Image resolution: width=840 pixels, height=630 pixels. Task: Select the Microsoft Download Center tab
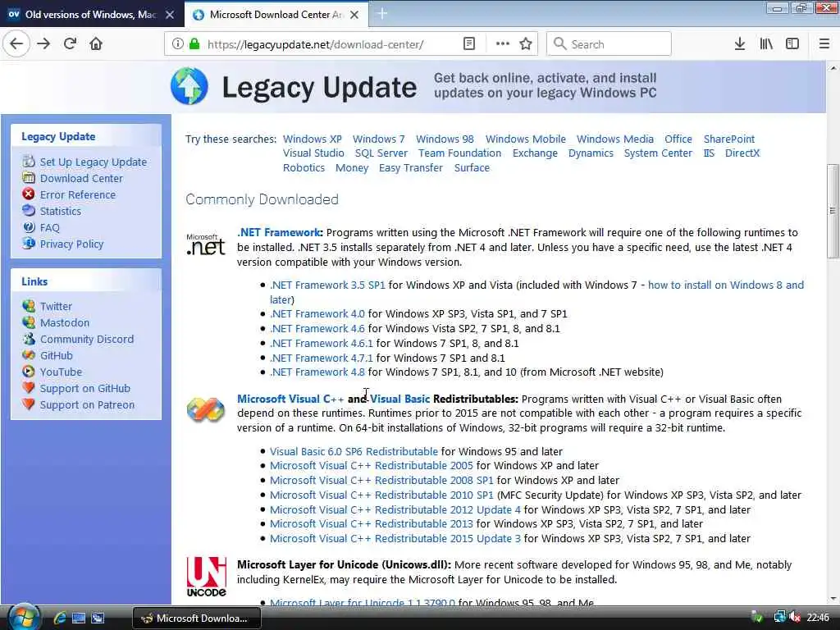(x=276, y=15)
